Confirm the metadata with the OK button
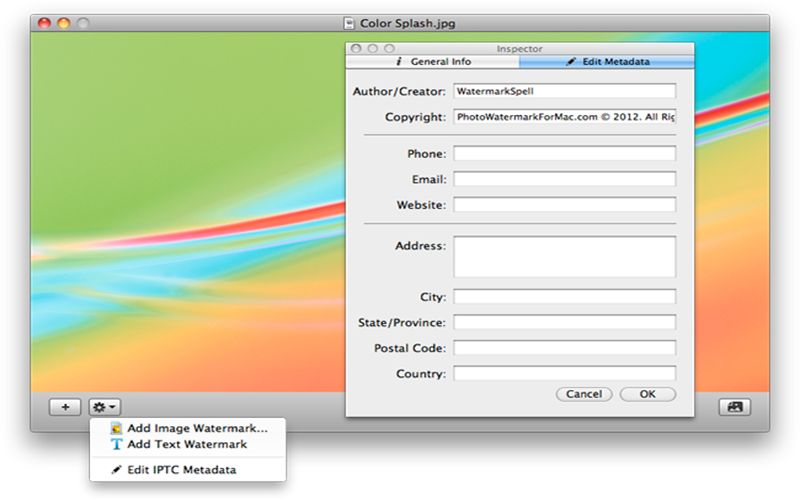Viewport: 800px width, 500px height. tap(648, 394)
